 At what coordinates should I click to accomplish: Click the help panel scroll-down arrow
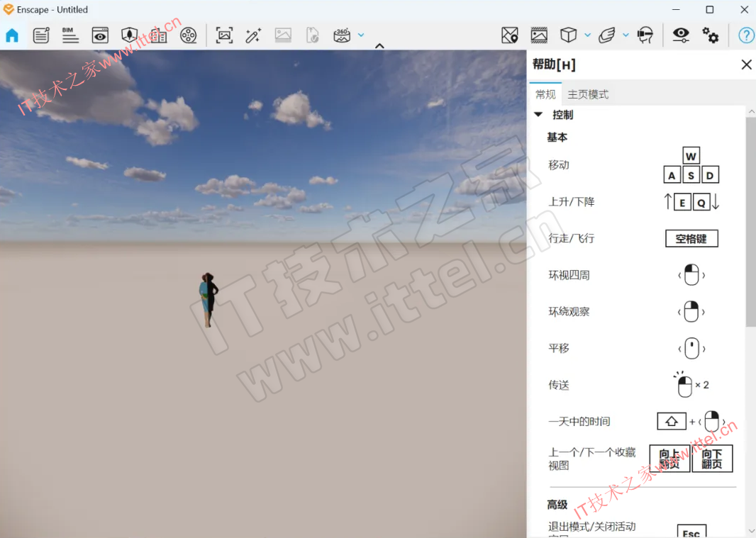[751, 531]
